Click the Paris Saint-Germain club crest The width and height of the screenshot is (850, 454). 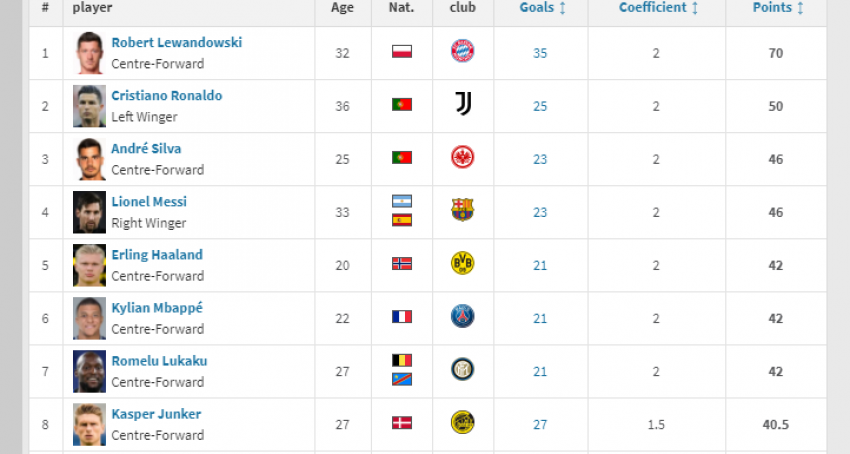(462, 317)
